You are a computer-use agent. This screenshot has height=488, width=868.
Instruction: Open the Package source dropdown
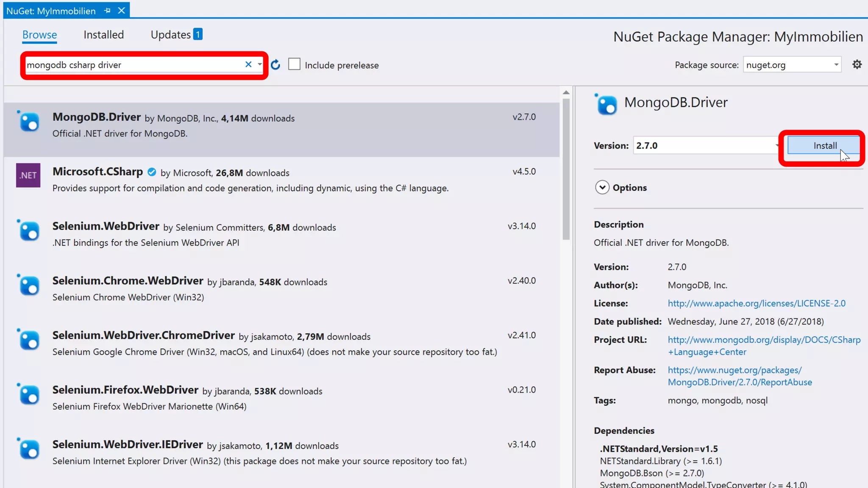836,65
